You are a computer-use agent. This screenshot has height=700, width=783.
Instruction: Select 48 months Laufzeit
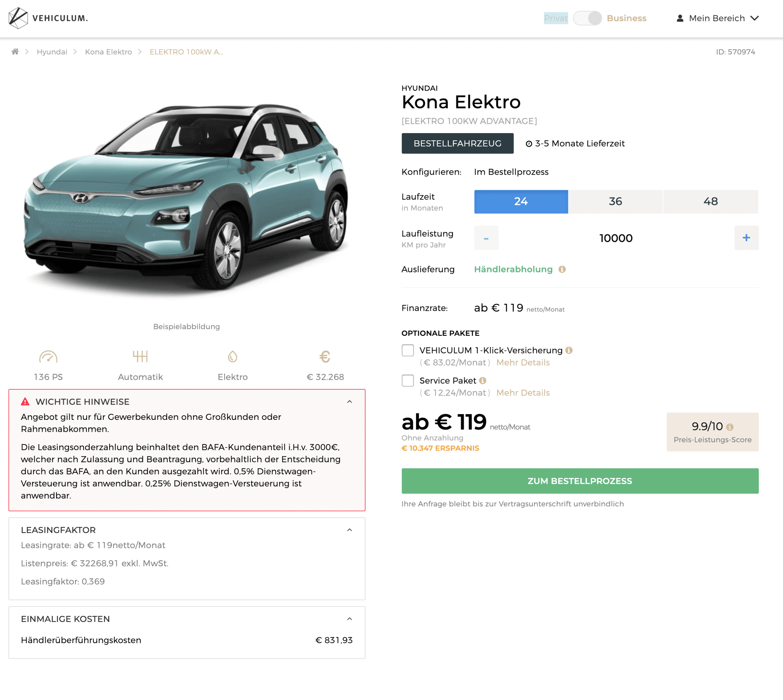pyautogui.click(x=710, y=201)
